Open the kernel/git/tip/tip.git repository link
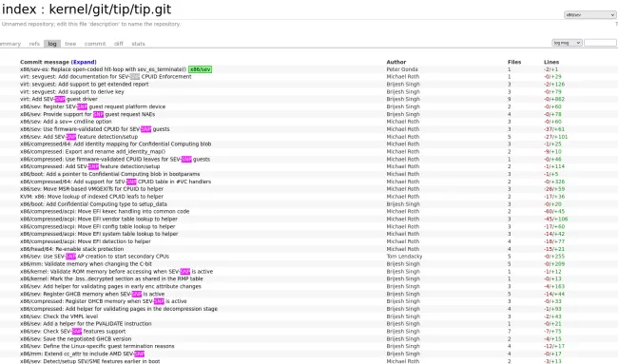Image resolution: width=618 pixels, height=364 pixels. click(110, 10)
